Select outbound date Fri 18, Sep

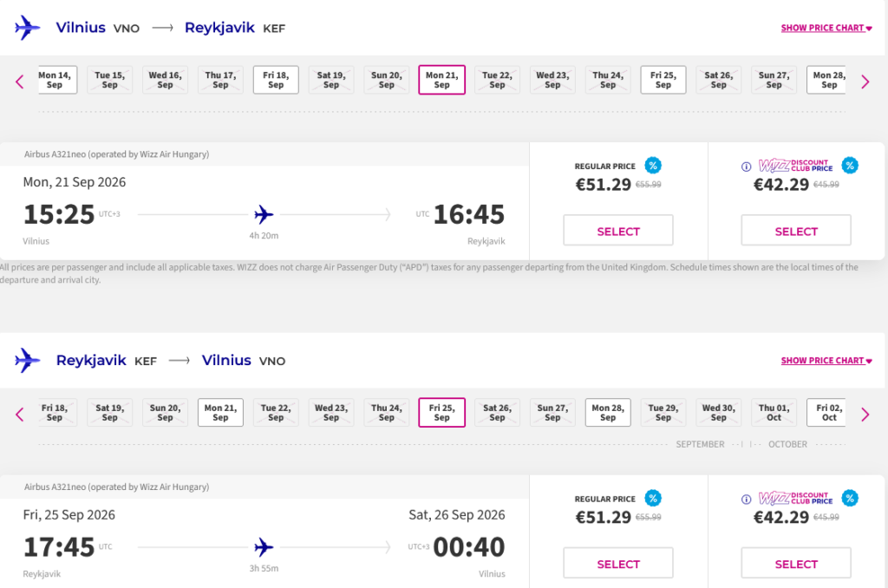pyautogui.click(x=276, y=80)
